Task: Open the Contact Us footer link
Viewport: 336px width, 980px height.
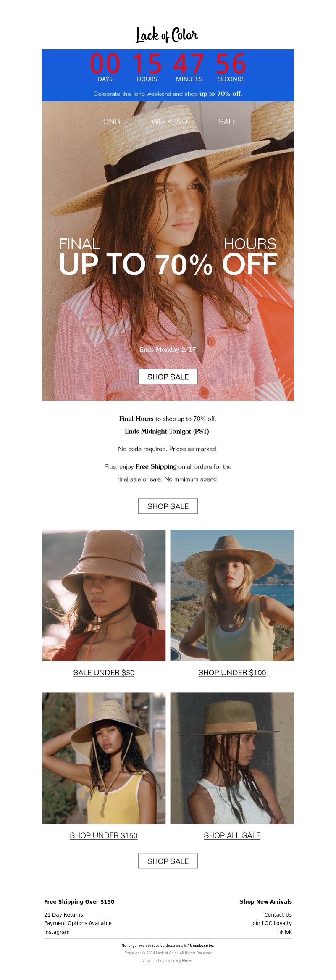Action: pos(278,914)
